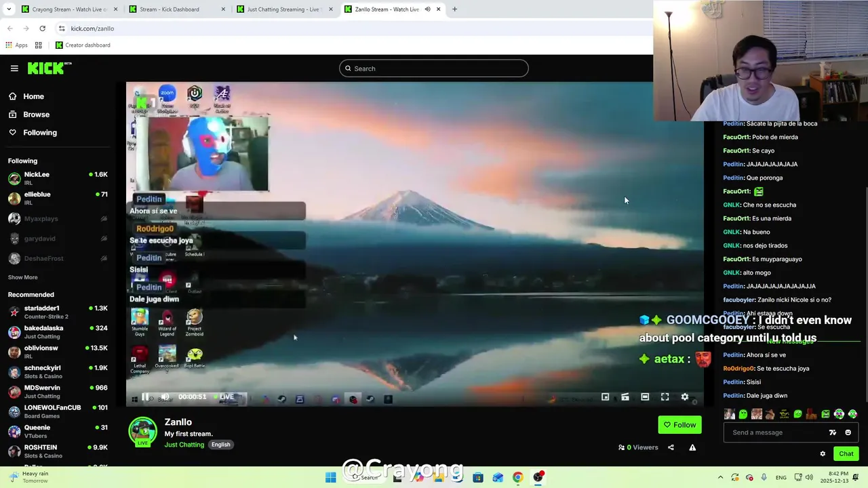The image size is (868, 488).
Task: Open recommended channel Queenie
Action: 58,431
